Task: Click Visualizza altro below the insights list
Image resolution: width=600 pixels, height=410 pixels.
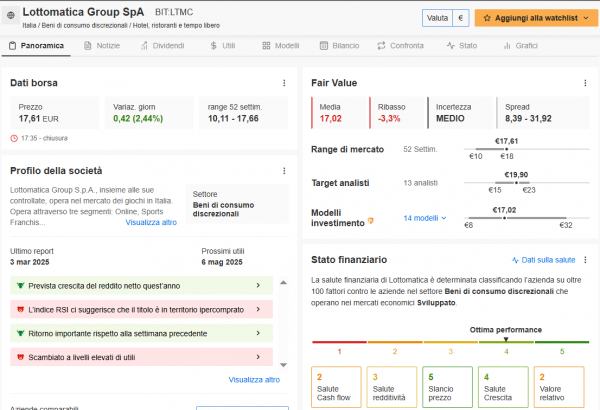Action: click(254, 380)
